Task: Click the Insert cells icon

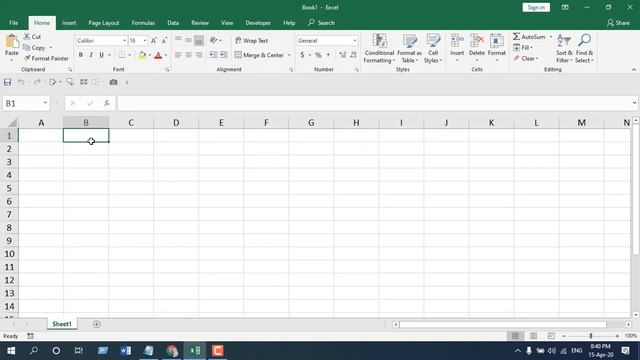Action: click(457, 41)
